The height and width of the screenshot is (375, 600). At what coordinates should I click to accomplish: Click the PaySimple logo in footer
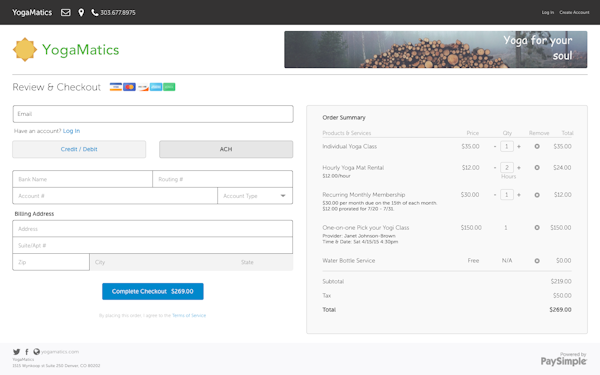[563, 361]
